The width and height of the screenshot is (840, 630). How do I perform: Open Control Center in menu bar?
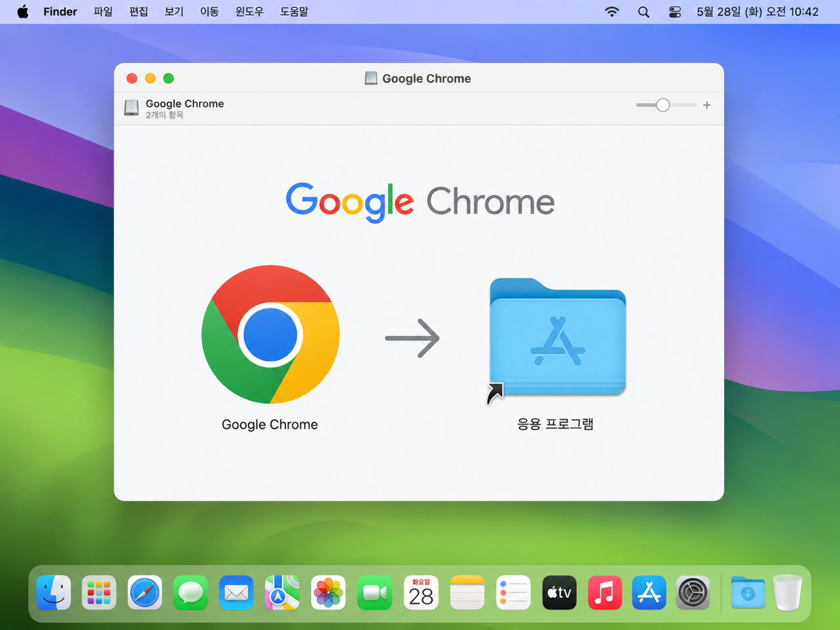[675, 12]
